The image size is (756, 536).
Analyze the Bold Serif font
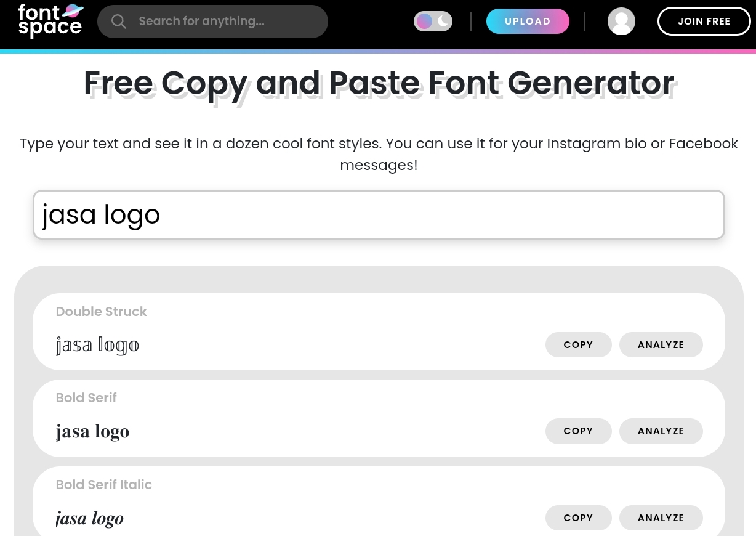pos(661,431)
